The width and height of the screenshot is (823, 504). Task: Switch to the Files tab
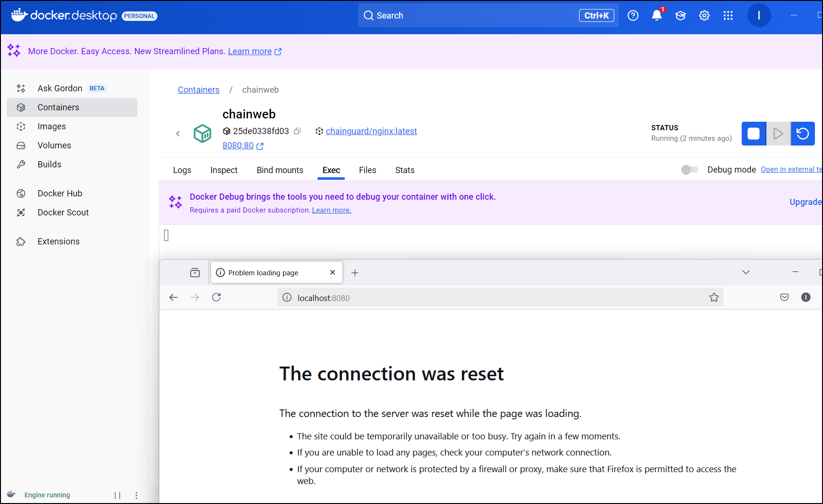click(368, 170)
